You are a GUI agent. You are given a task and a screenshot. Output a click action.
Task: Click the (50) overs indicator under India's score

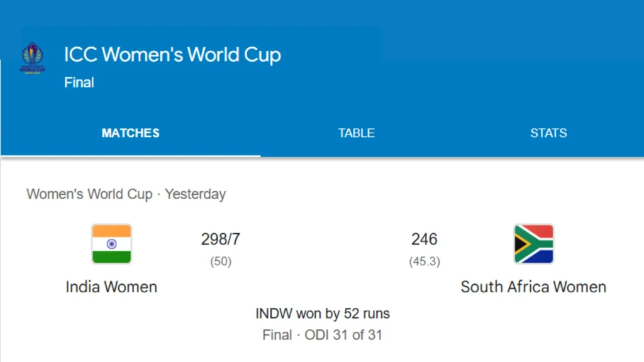[219, 261]
